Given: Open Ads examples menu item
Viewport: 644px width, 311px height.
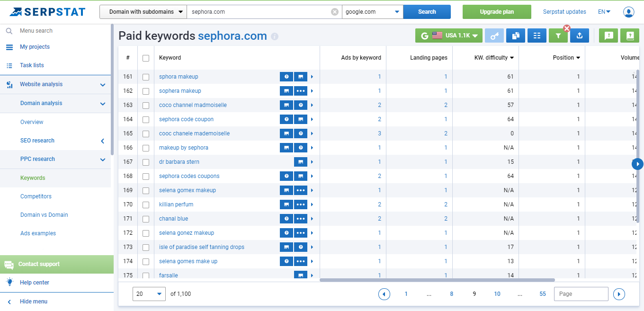Looking at the screenshot, I should (38, 233).
